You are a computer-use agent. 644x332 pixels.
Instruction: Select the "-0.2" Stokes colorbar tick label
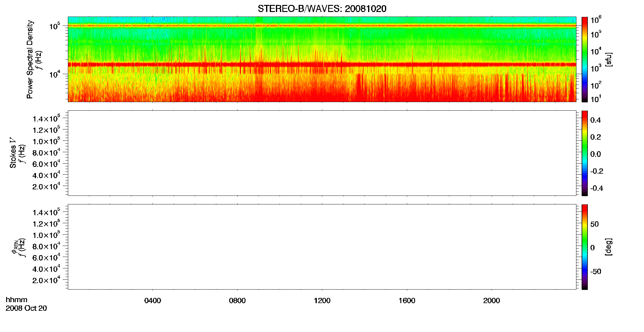pyautogui.click(x=597, y=171)
